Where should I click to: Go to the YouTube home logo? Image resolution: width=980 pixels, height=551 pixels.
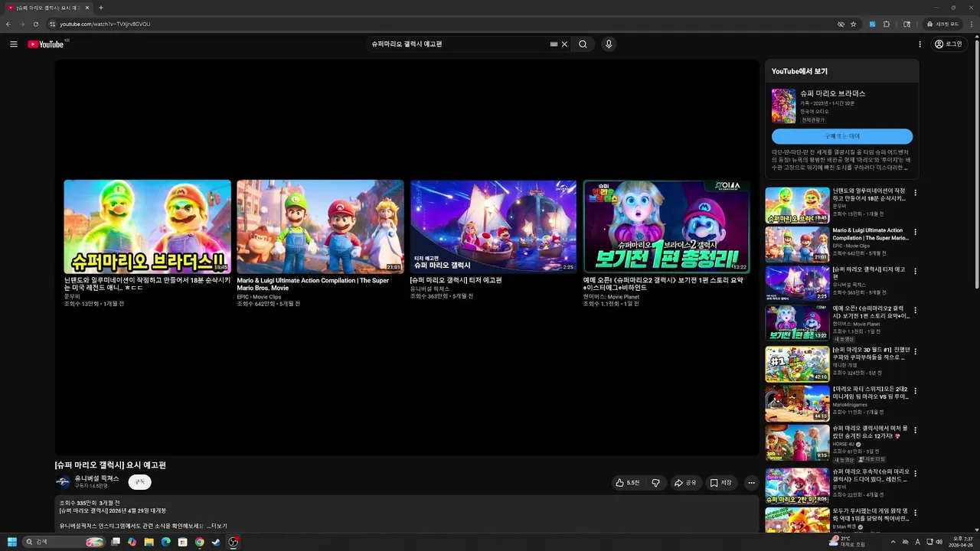coord(46,44)
